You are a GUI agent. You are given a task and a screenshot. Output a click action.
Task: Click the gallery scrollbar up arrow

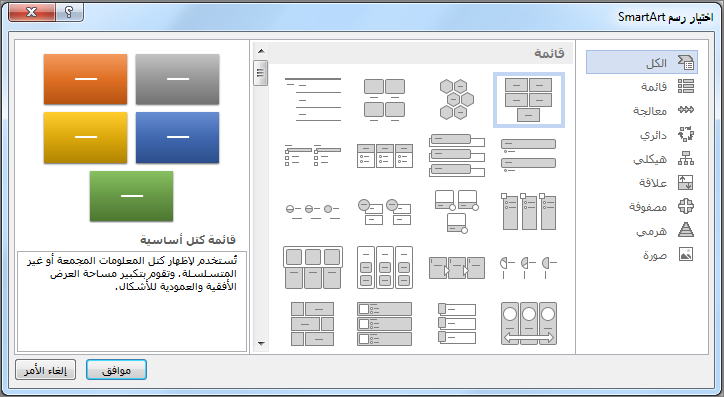click(261, 51)
